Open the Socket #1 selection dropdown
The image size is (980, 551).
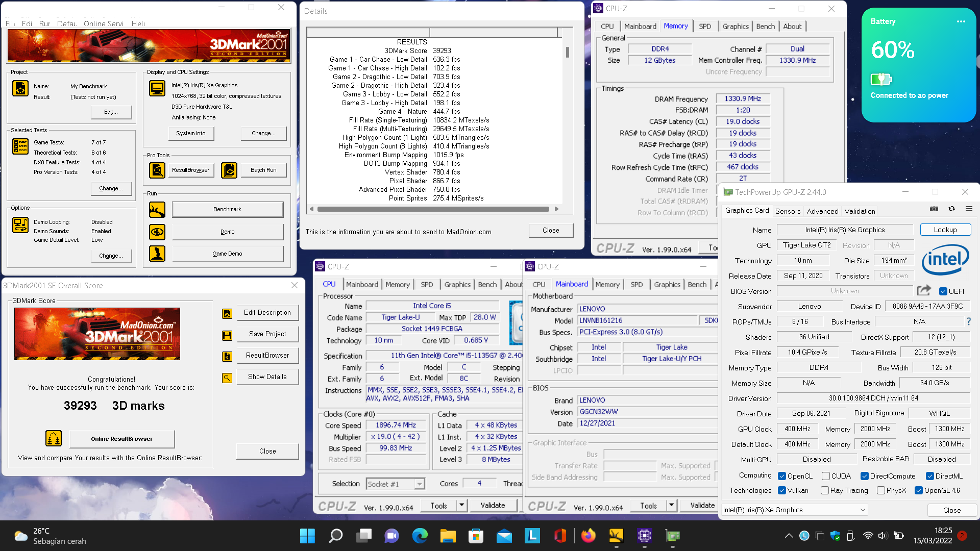(396, 484)
